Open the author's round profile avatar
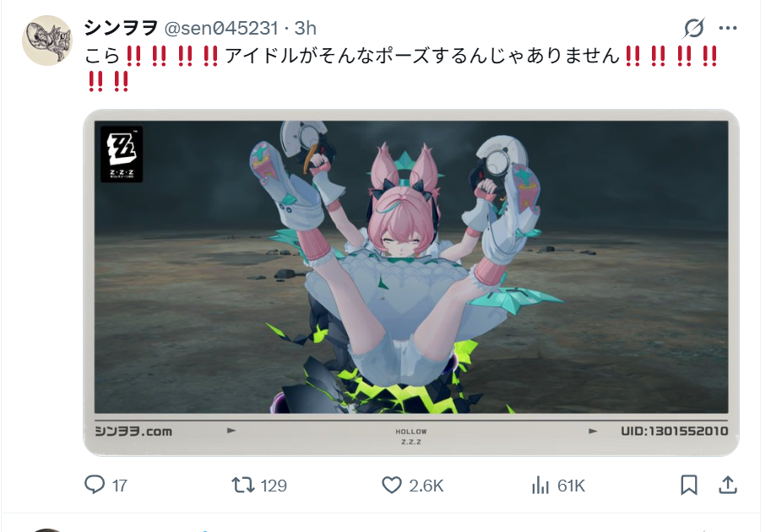The width and height of the screenshot is (771, 532). [47, 41]
